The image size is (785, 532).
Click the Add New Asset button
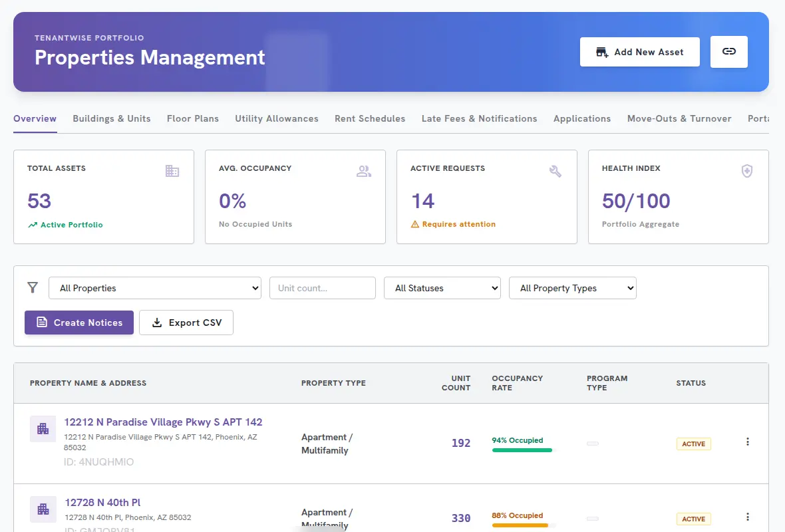tap(640, 52)
